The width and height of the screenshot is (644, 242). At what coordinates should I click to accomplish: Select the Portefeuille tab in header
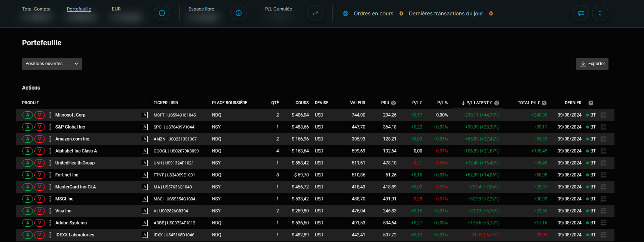79,9
